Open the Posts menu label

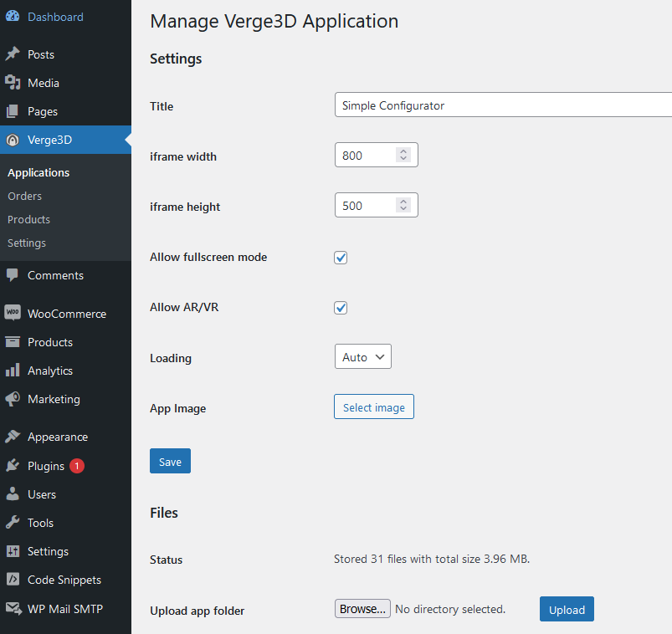pos(41,54)
